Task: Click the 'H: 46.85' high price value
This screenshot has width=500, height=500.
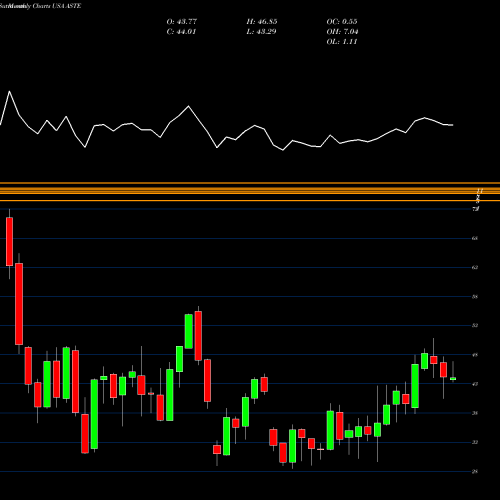Action: [x=262, y=22]
